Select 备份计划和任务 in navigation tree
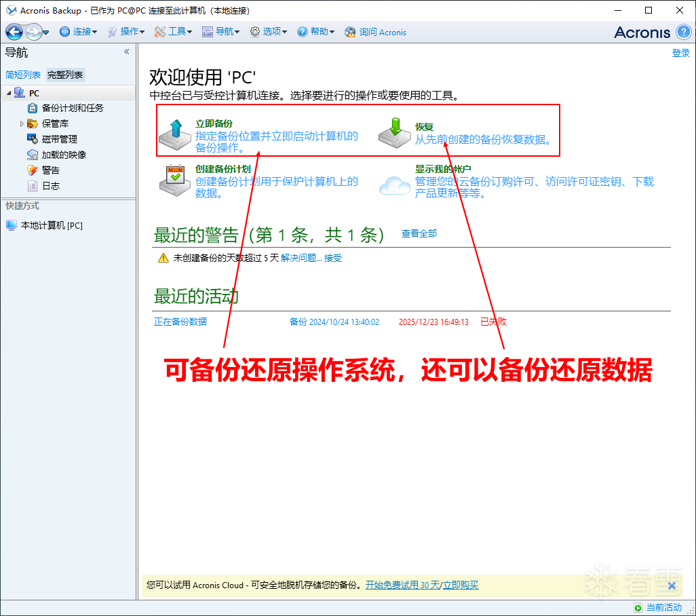The width and height of the screenshot is (696, 616). [73, 109]
